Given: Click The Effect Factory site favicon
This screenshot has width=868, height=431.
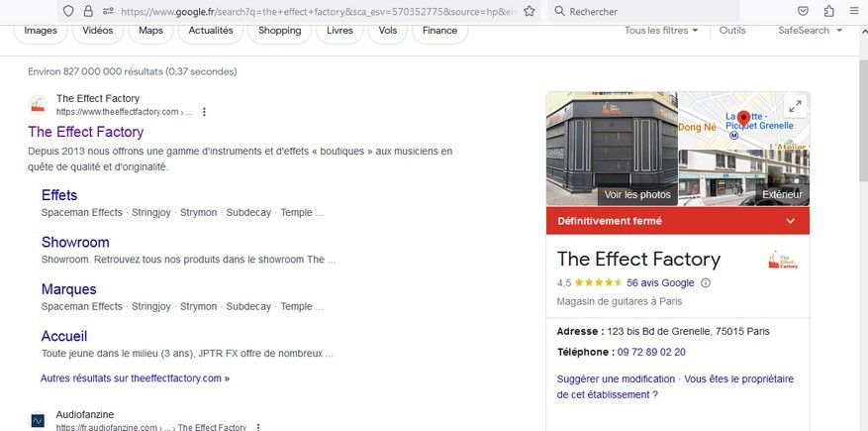Looking at the screenshot, I should 38,105.
